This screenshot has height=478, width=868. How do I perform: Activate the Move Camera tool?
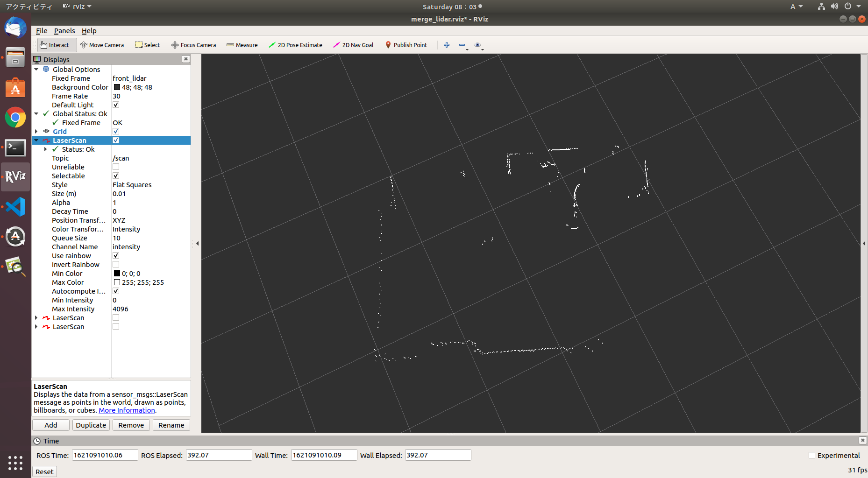102,45
